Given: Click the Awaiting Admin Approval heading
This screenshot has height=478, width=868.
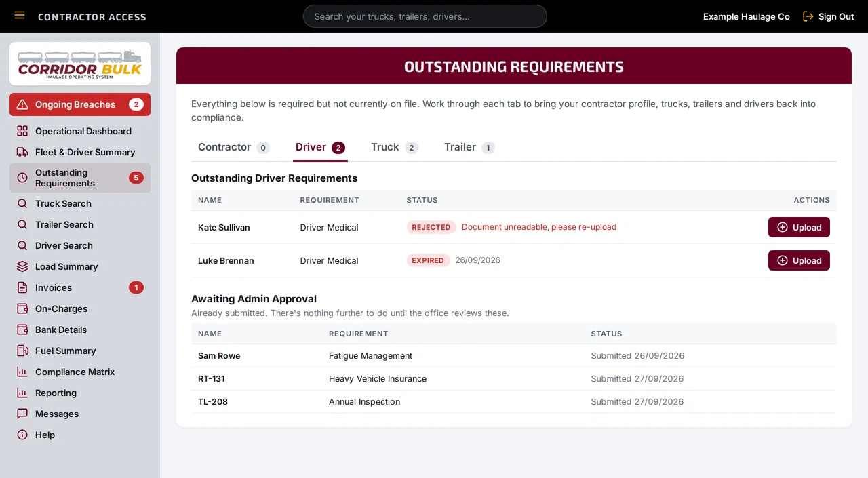Looking at the screenshot, I should [x=254, y=298].
